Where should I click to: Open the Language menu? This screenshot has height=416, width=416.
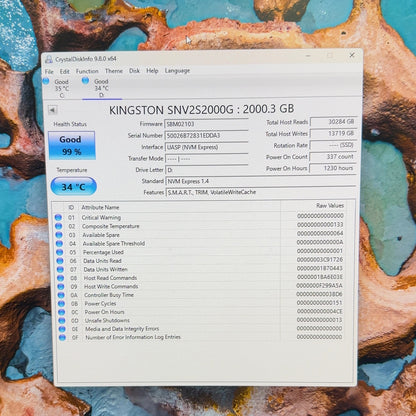pyautogui.click(x=177, y=71)
